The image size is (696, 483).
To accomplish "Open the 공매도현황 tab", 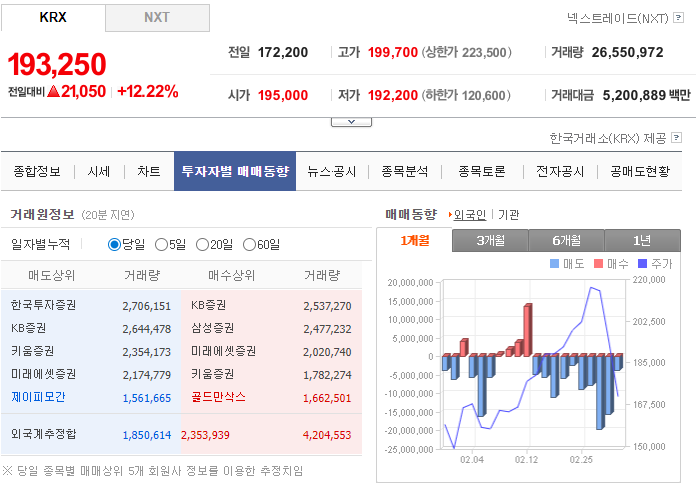I will [640, 171].
